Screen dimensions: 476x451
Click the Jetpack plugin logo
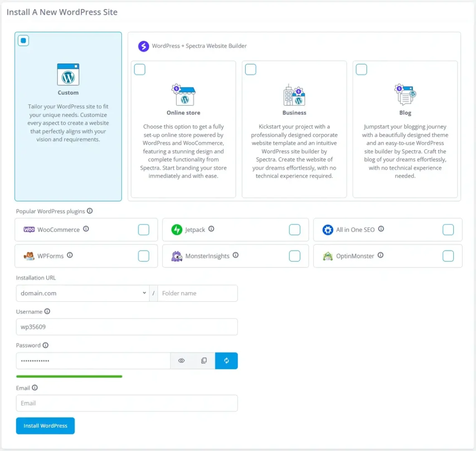pos(176,229)
